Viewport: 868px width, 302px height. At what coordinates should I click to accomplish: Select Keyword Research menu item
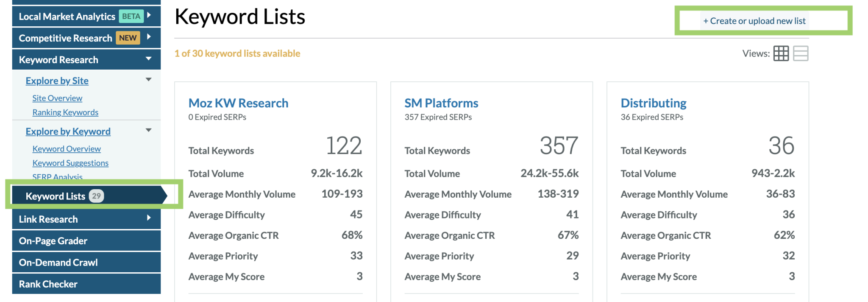pyautogui.click(x=86, y=59)
